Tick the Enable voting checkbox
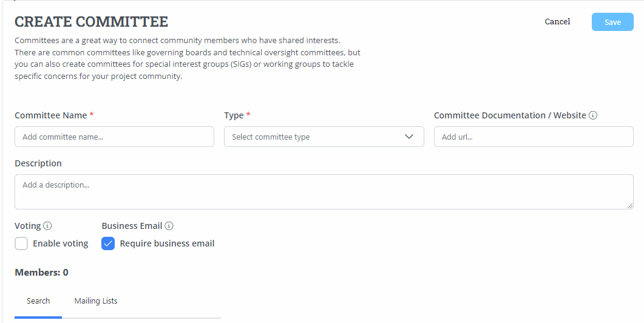The image size is (644, 323). tap(21, 243)
